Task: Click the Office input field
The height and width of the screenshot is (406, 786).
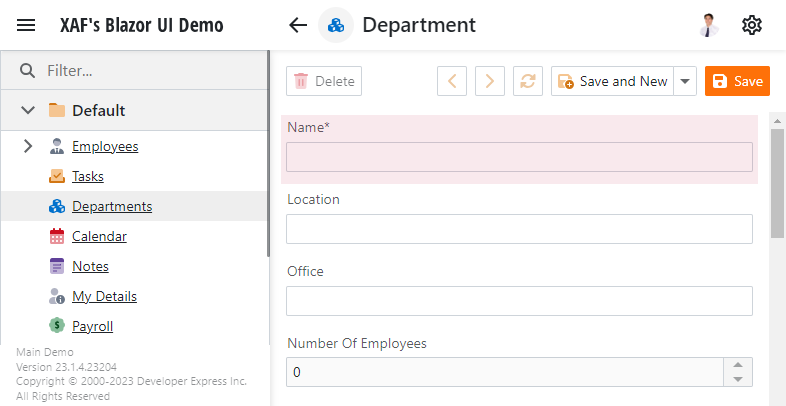Action: 519,301
